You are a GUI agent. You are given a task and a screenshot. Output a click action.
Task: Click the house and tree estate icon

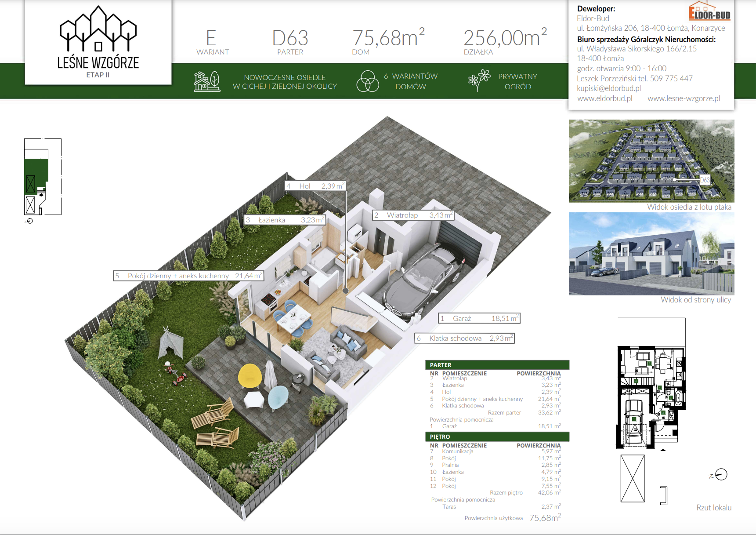[207, 81]
